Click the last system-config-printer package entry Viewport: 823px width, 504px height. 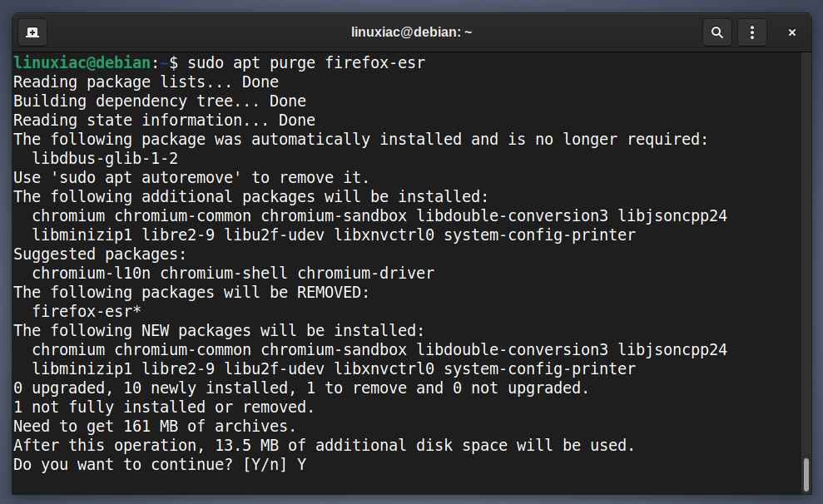coord(539,369)
